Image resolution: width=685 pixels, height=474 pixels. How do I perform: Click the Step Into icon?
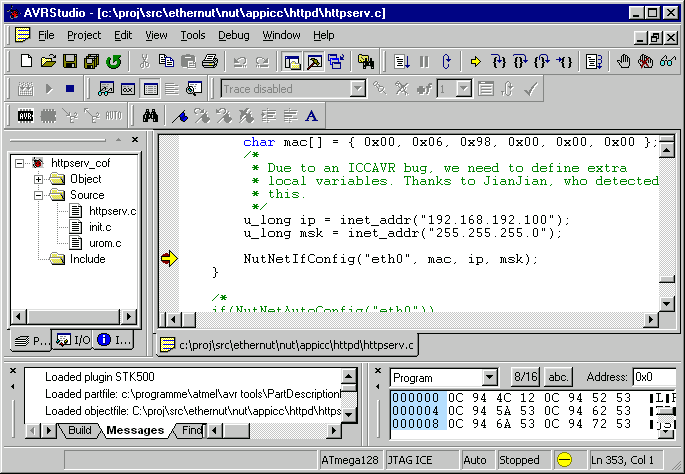(498, 61)
